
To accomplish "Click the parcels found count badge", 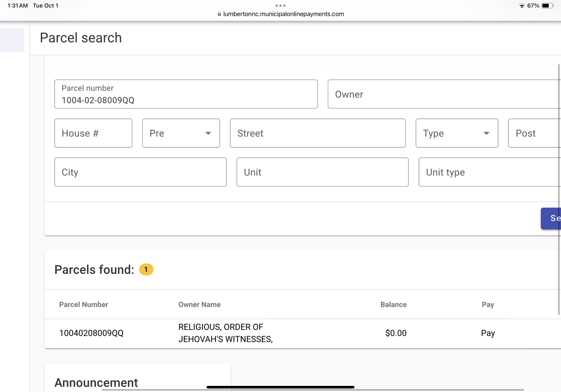I will point(146,270).
